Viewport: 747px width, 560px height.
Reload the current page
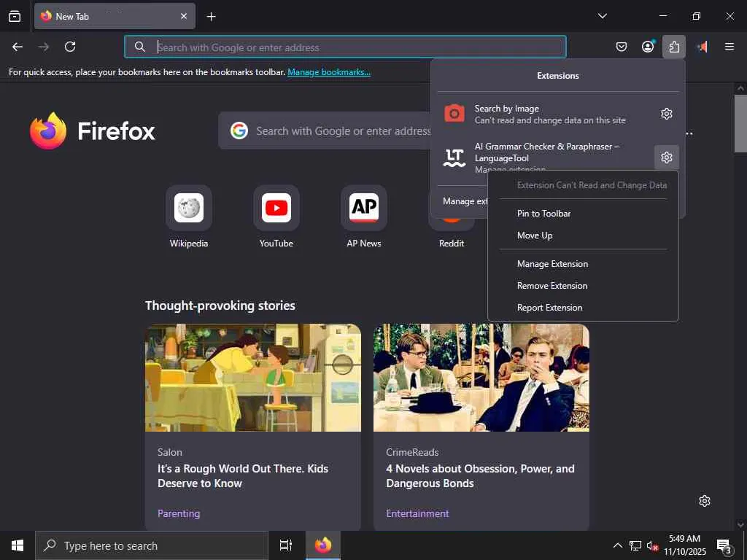click(x=70, y=47)
